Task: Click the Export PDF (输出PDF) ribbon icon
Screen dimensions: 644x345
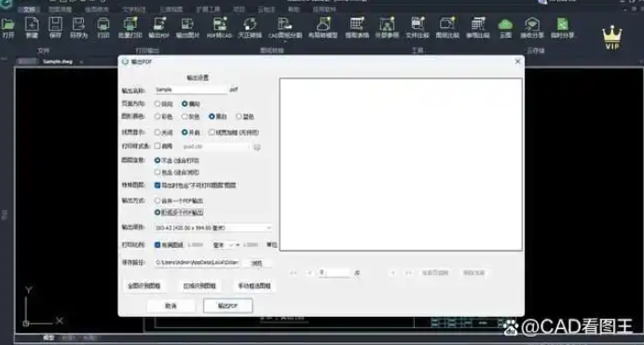Action: coord(159,24)
